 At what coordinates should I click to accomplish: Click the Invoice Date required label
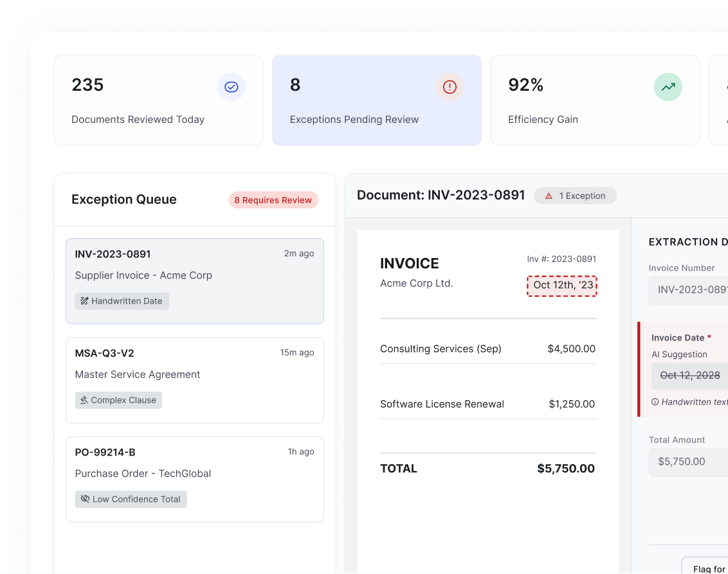click(x=681, y=338)
